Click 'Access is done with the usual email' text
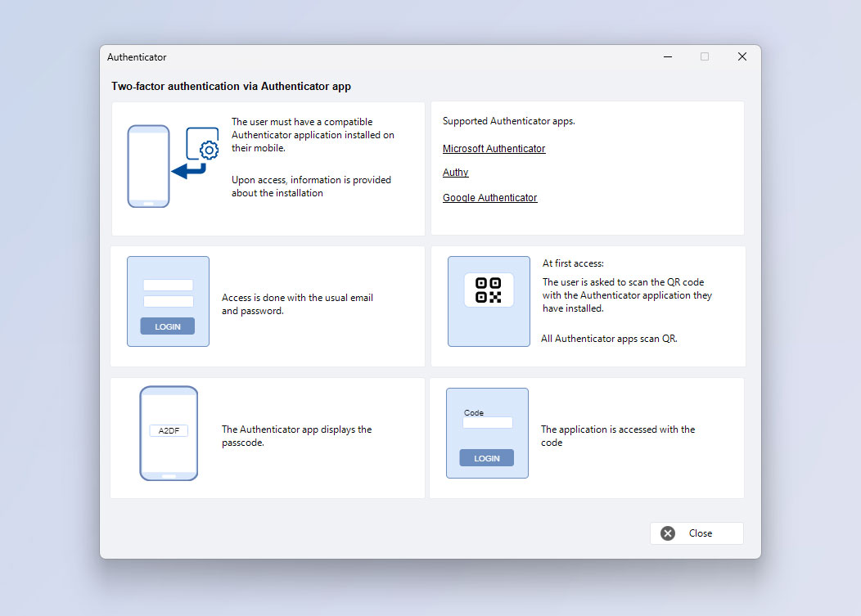861x616 pixels. pyautogui.click(x=297, y=298)
